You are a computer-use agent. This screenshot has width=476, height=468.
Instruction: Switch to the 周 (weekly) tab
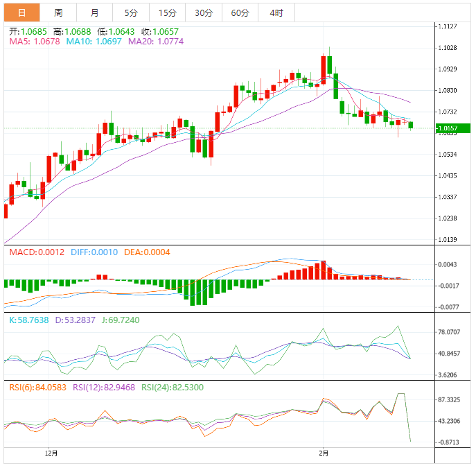[58, 12]
